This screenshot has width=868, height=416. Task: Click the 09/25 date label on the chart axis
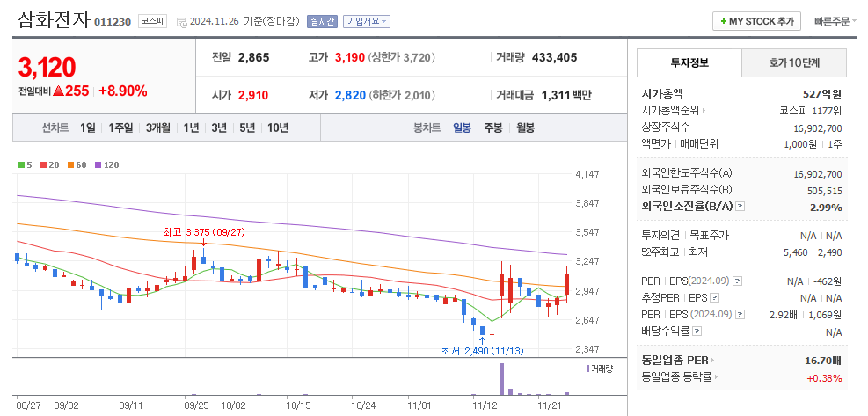194,405
